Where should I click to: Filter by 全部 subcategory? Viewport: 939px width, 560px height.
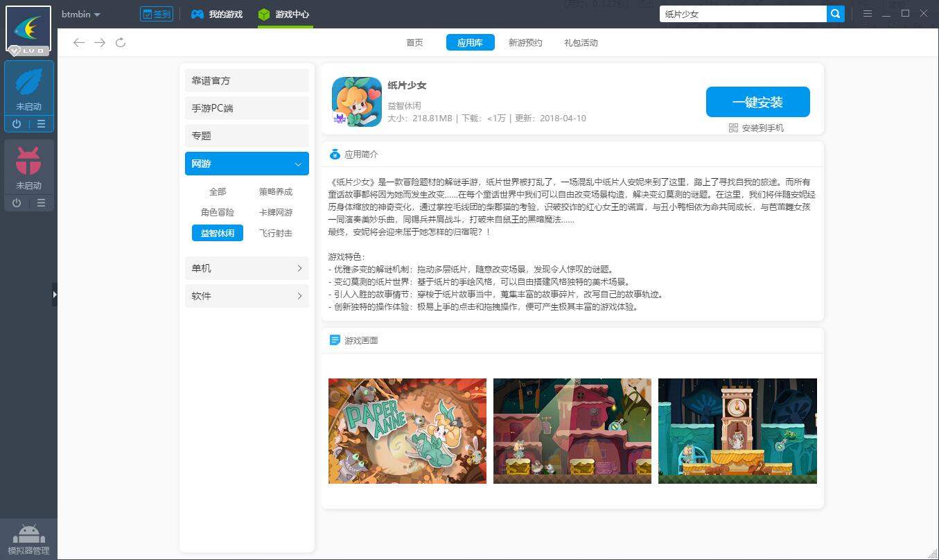pyautogui.click(x=218, y=192)
